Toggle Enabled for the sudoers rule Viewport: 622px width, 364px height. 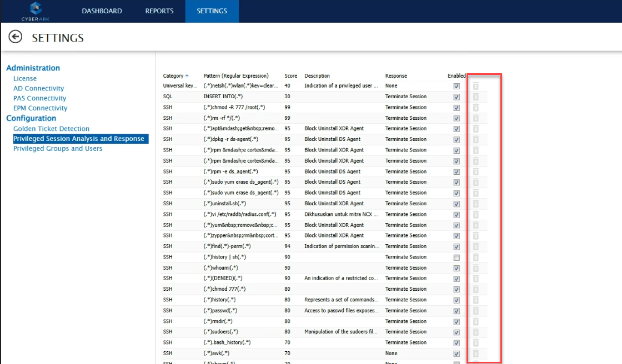click(457, 332)
